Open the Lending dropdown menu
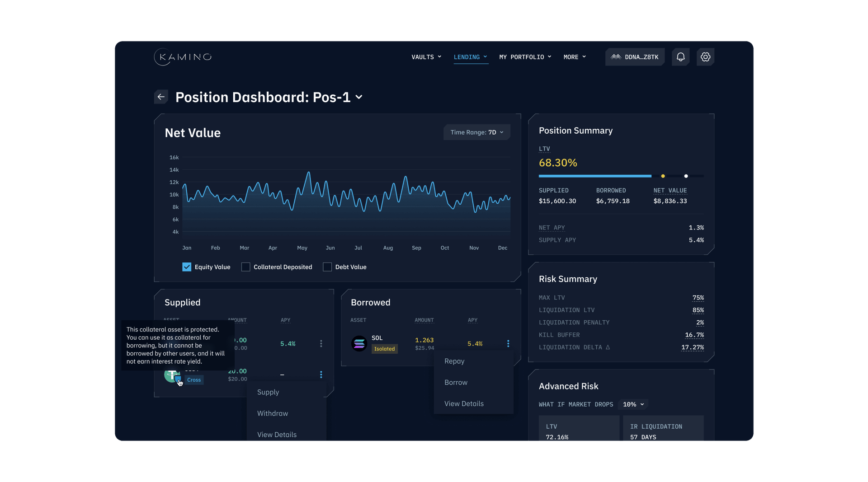The width and height of the screenshot is (868, 482). coord(471,57)
